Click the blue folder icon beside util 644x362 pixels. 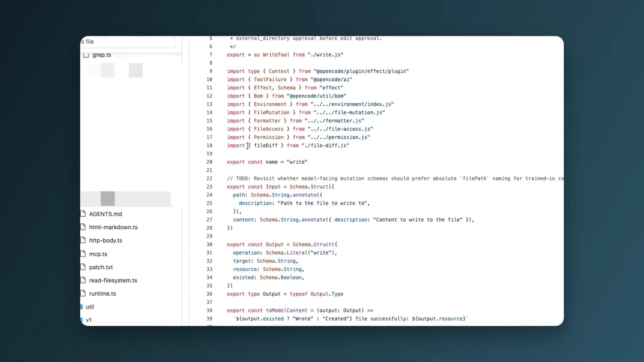(82, 307)
